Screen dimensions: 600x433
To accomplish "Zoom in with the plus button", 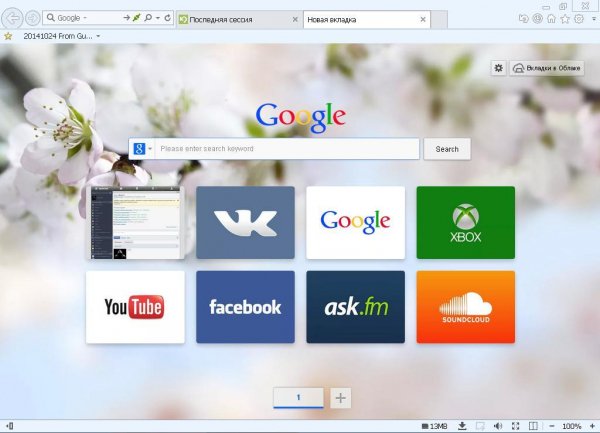I will (592, 426).
